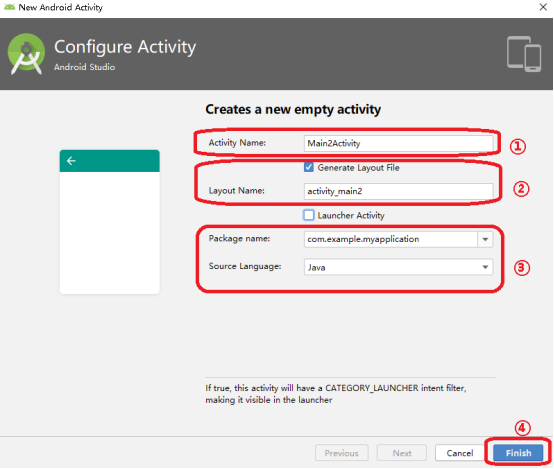Click the disabled Next button
The image size is (554, 469).
pyautogui.click(x=402, y=453)
